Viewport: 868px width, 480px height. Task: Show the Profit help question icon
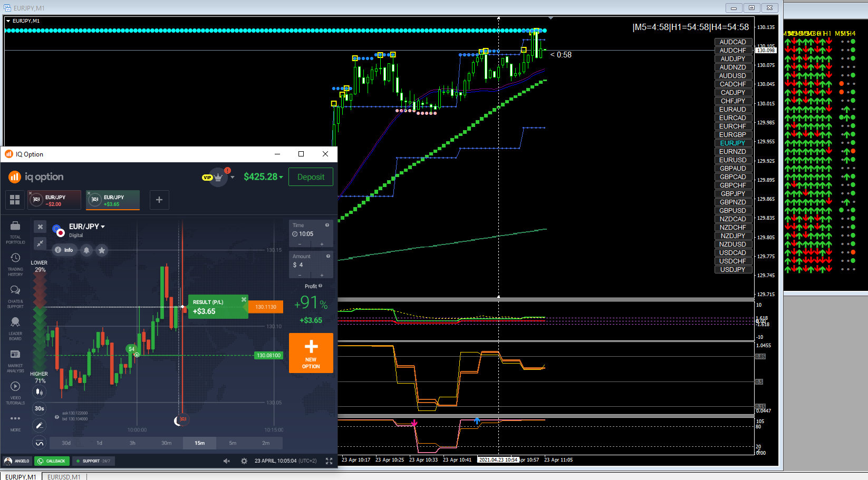coord(320,286)
